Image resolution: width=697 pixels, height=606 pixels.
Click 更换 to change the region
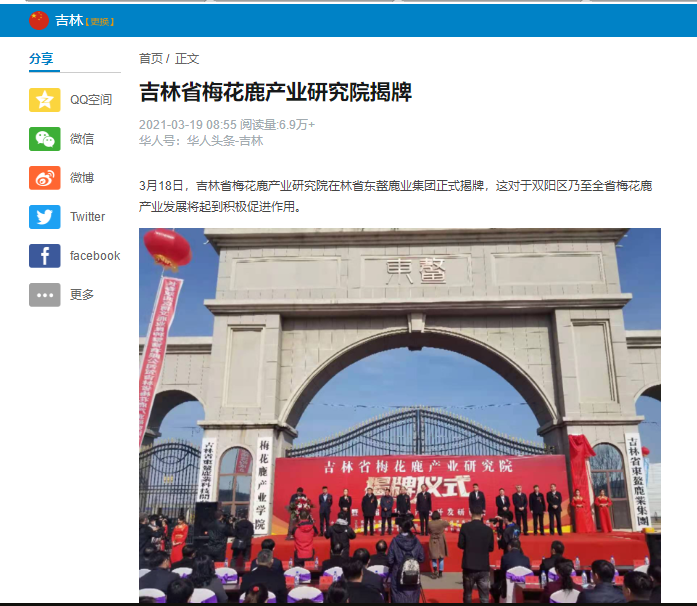101,21
